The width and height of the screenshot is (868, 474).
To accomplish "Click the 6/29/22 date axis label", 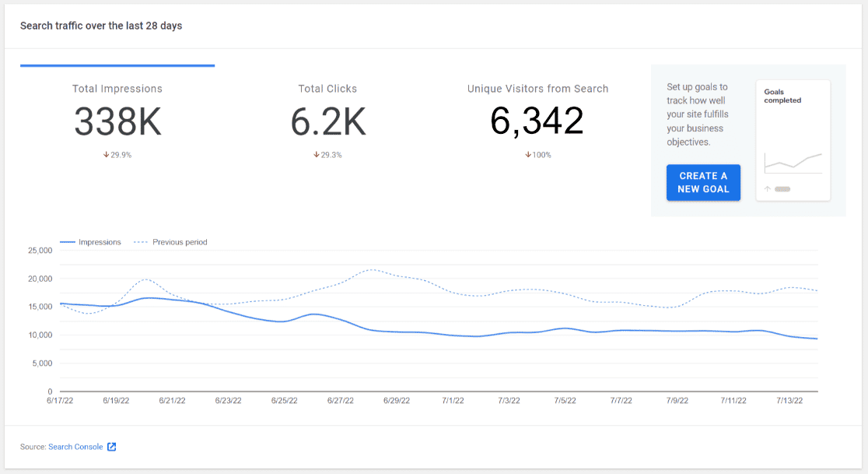I will 397,400.
